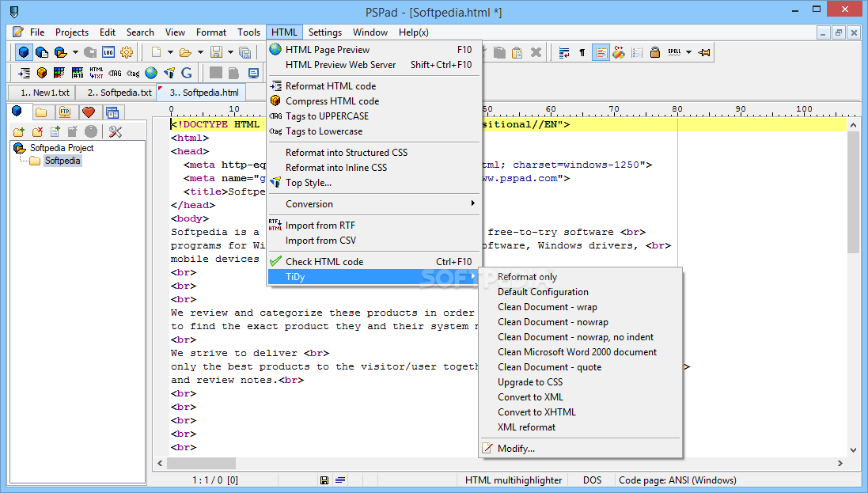Click the Open Project cube icon
Image resolution: width=868 pixels, height=493 pixels.
click(x=60, y=52)
